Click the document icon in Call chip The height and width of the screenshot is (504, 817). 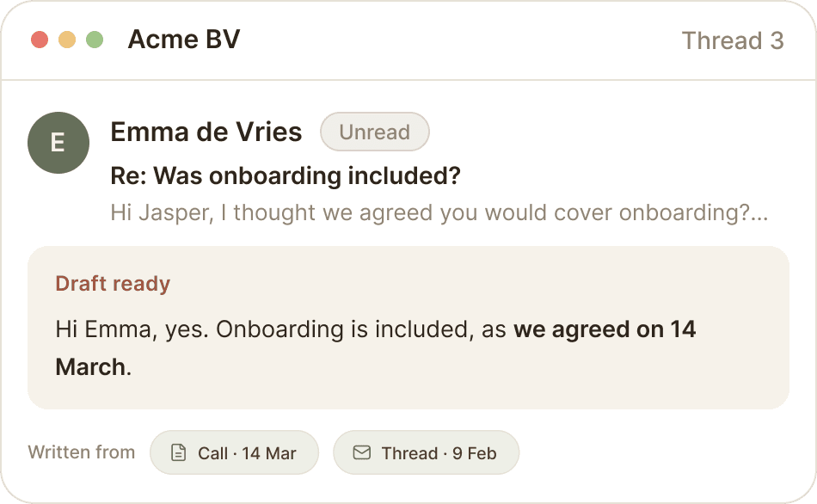click(178, 452)
